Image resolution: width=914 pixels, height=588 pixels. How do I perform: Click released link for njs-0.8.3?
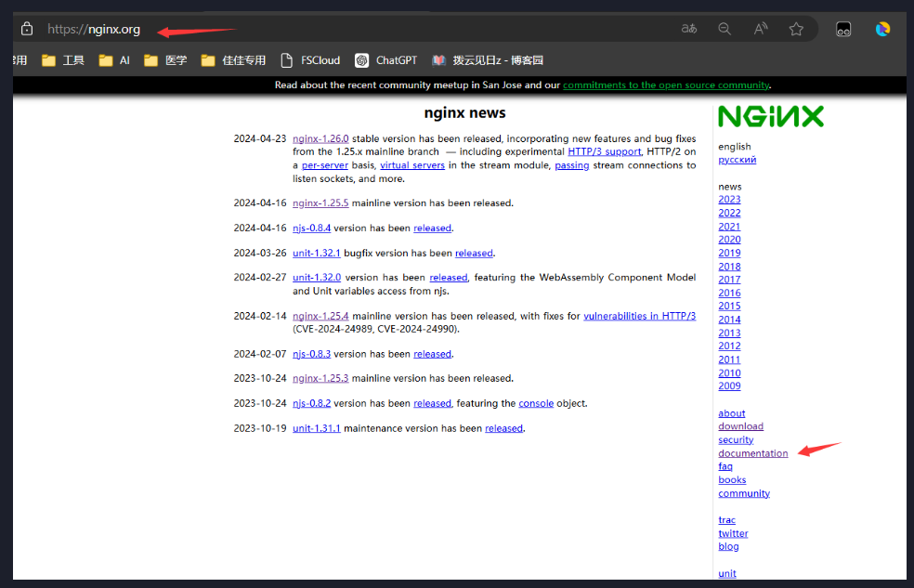[x=432, y=354]
